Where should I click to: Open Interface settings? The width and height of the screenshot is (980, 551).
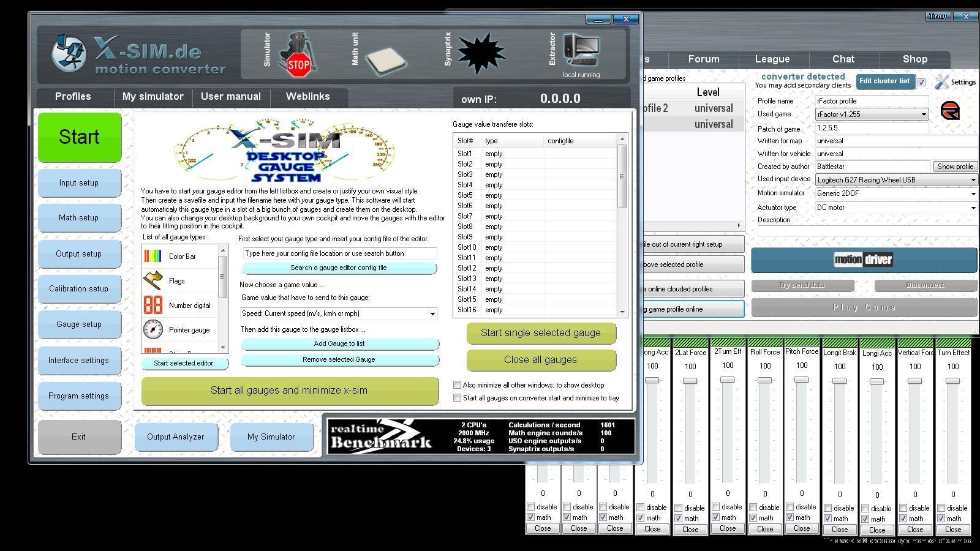(x=79, y=361)
